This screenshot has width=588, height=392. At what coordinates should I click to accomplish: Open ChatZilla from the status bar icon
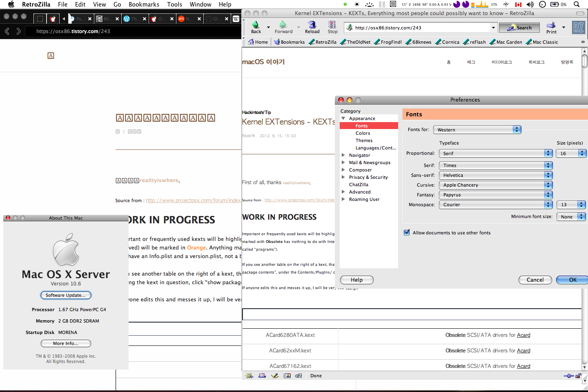(298, 376)
